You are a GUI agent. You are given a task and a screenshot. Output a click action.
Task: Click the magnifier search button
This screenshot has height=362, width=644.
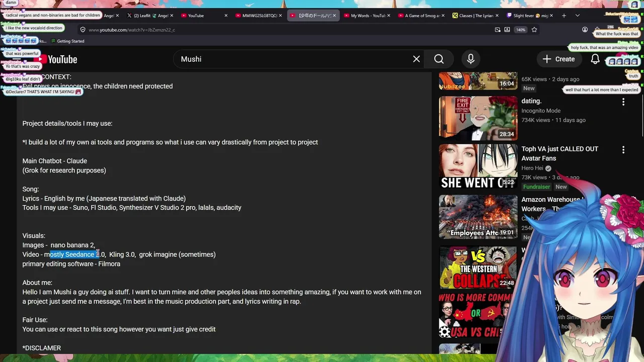point(439,59)
